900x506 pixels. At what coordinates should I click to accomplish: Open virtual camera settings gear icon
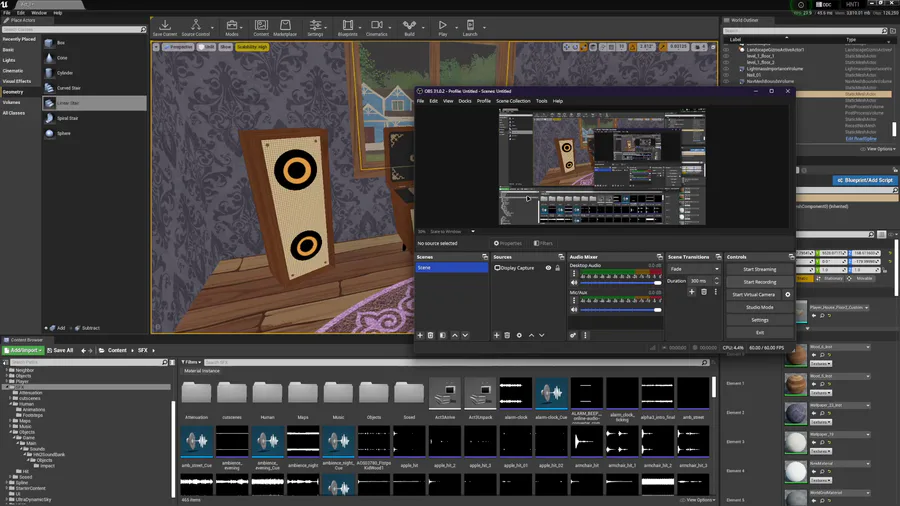(x=787, y=295)
